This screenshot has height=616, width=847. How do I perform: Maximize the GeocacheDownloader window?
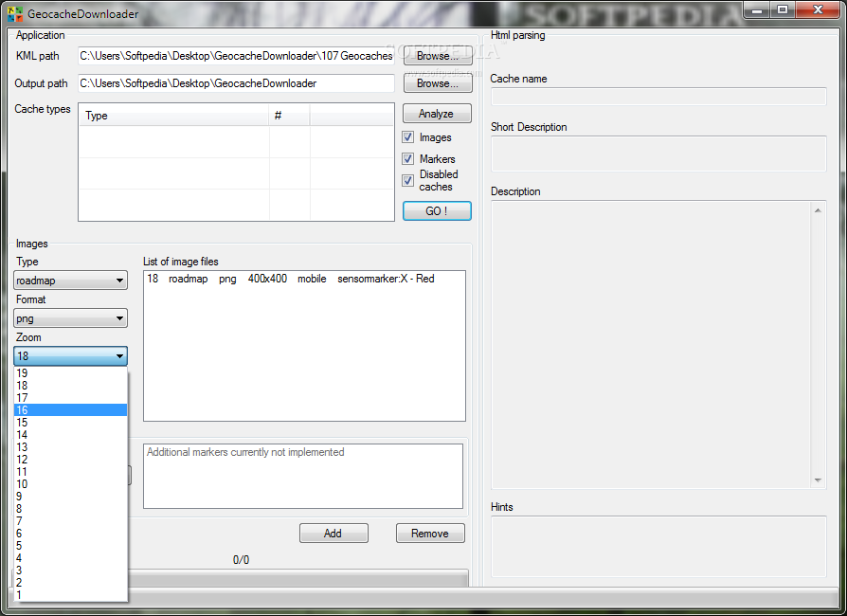coord(783,10)
